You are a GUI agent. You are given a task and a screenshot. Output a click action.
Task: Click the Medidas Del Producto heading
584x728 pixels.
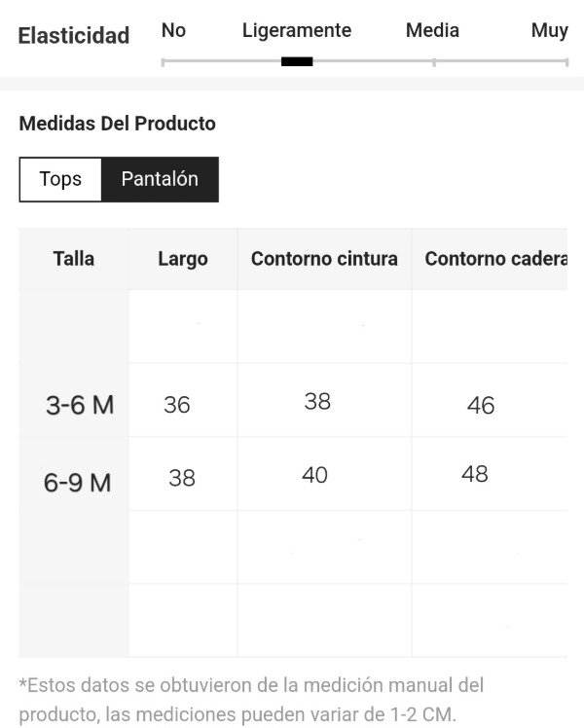[117, 124]
